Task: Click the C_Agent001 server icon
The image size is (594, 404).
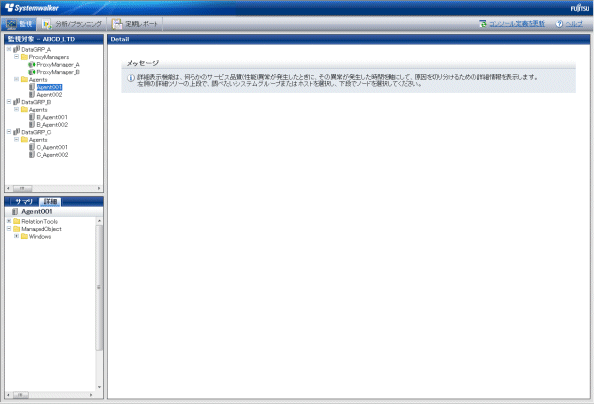Action: click(32, 147)
